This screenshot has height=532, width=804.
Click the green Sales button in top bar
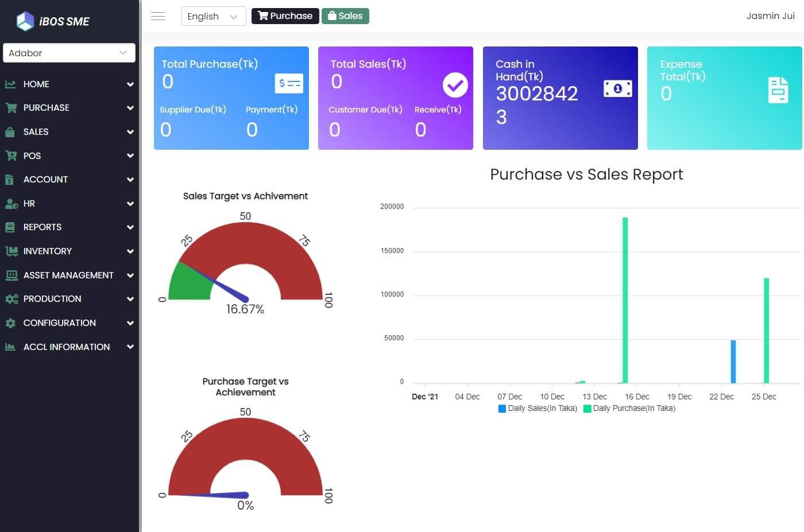pyautogui.click(x=345, y=16)
